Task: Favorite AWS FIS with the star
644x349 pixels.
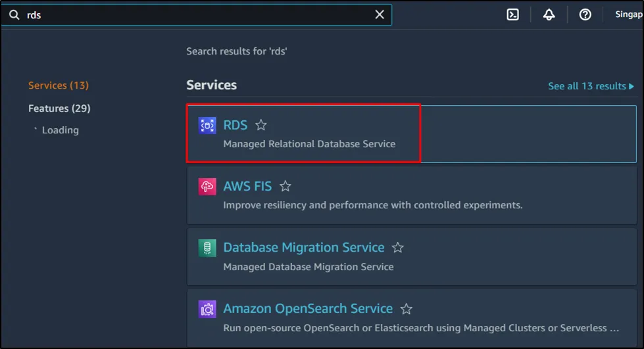Action: (x=285, y=187)
